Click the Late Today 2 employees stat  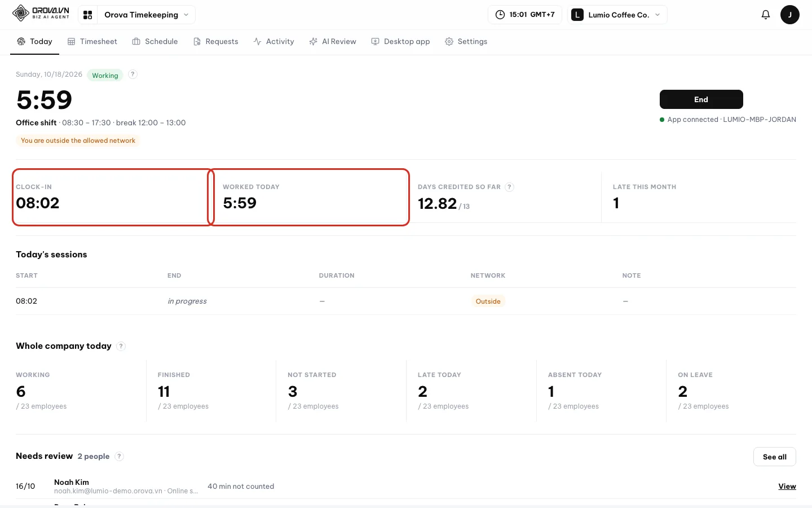[471, 391]
